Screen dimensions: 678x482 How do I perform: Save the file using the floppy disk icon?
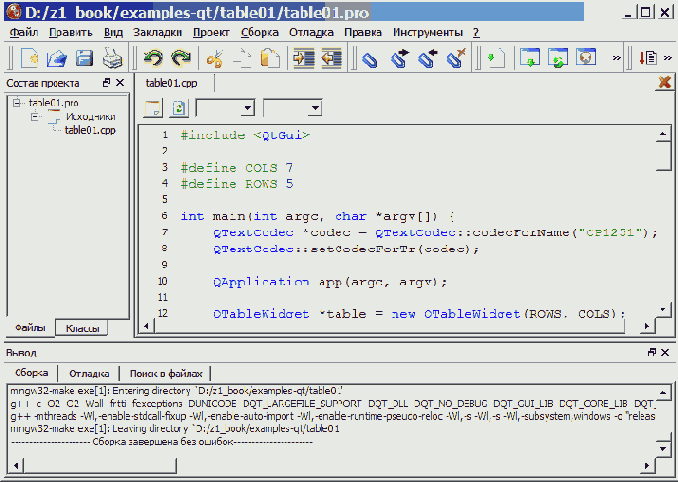84,59
